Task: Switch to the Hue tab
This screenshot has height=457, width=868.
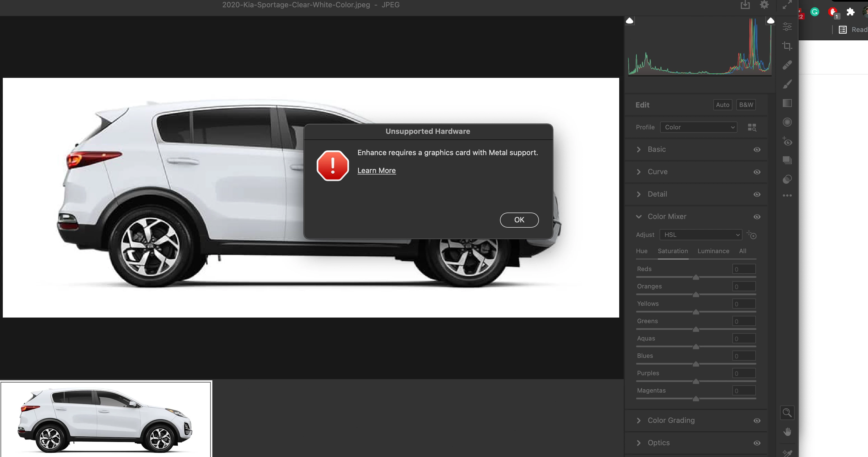Action: pyautogui.click(x=642, y=251)
